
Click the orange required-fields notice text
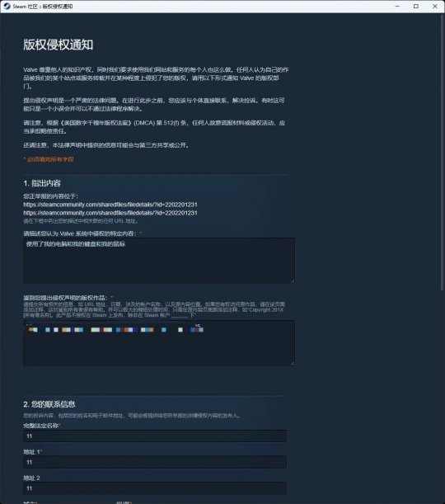click(49, 159)
